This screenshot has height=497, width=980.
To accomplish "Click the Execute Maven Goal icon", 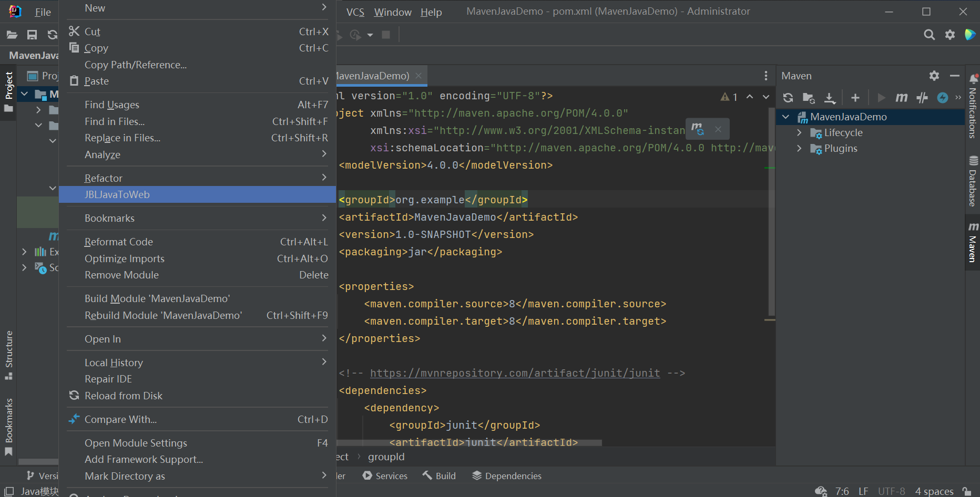I will pos(902,98).
